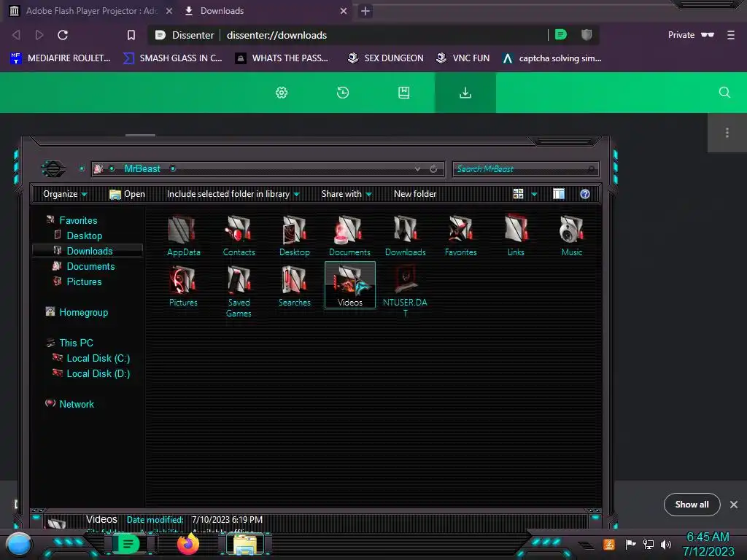Select the Favorites folder icon
747x560 pixels.
[x=461, y=236]
